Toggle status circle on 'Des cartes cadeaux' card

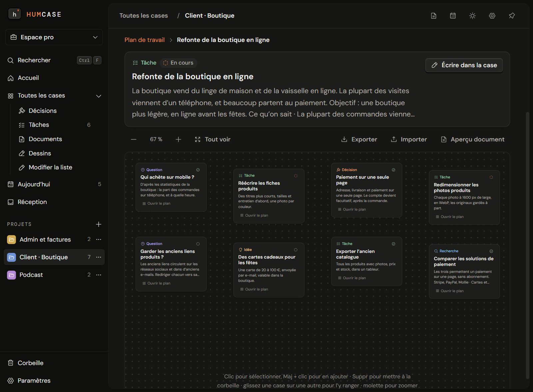tap(295, 250)
